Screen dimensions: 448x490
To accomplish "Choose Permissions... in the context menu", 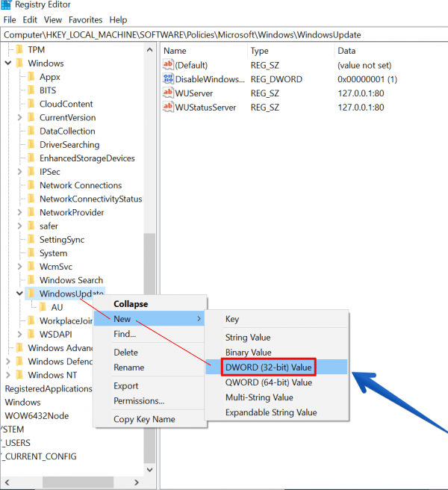I will point(150,401).
